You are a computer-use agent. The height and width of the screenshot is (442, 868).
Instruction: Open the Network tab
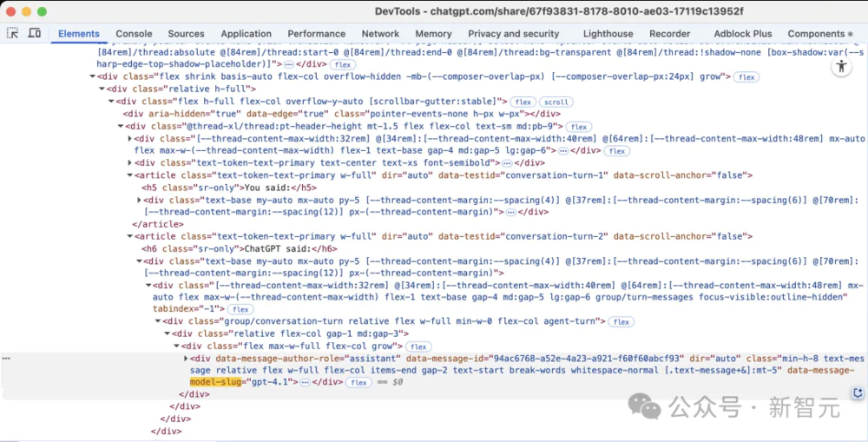(380, 33)
